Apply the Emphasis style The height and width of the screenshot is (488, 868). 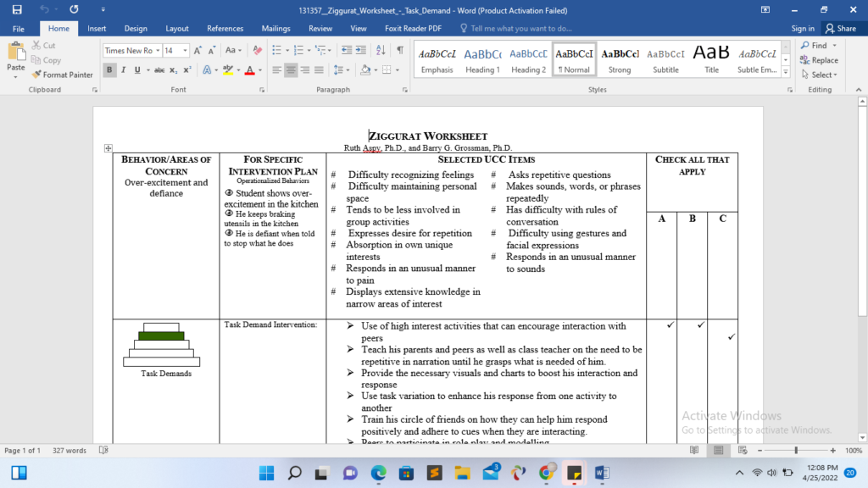coord(437,60)
